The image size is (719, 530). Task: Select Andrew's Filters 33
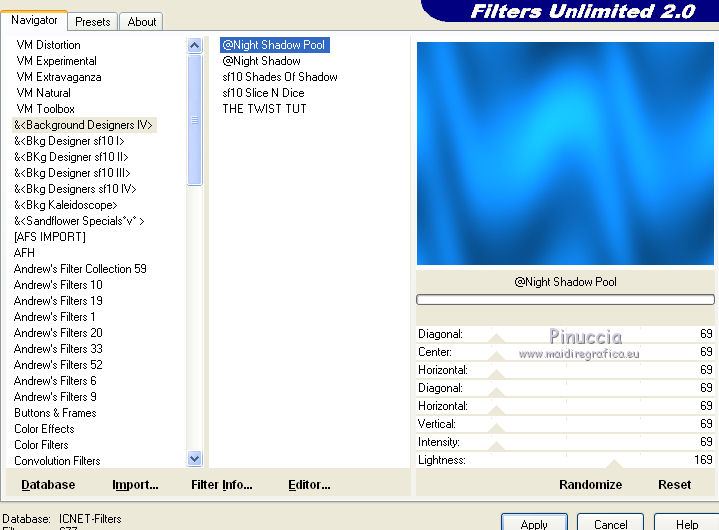point(58,349)
